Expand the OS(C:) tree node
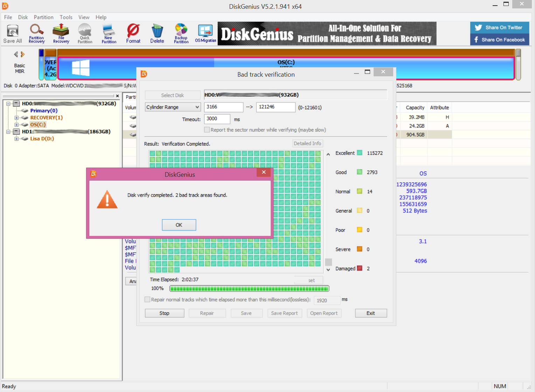Screen dimensions: 535x392 [16, 125]
